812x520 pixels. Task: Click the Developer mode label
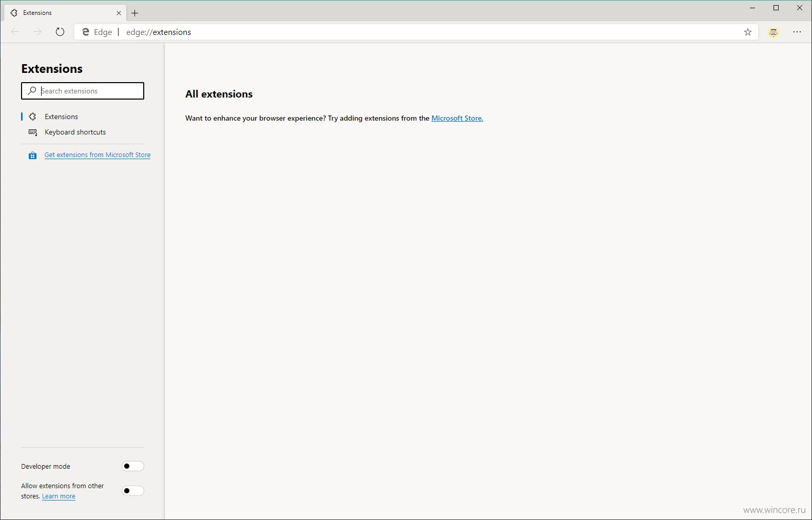coord(46,467)
